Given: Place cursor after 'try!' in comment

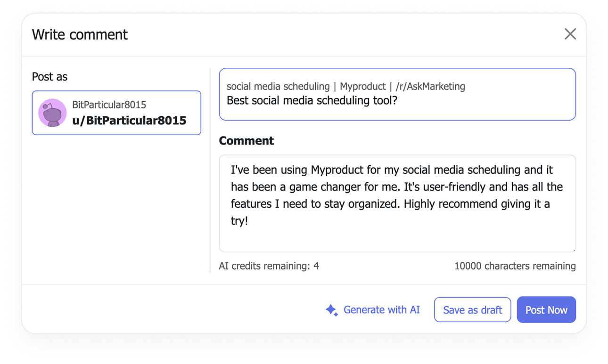Looking at the screenshot, I should (249, 221).
